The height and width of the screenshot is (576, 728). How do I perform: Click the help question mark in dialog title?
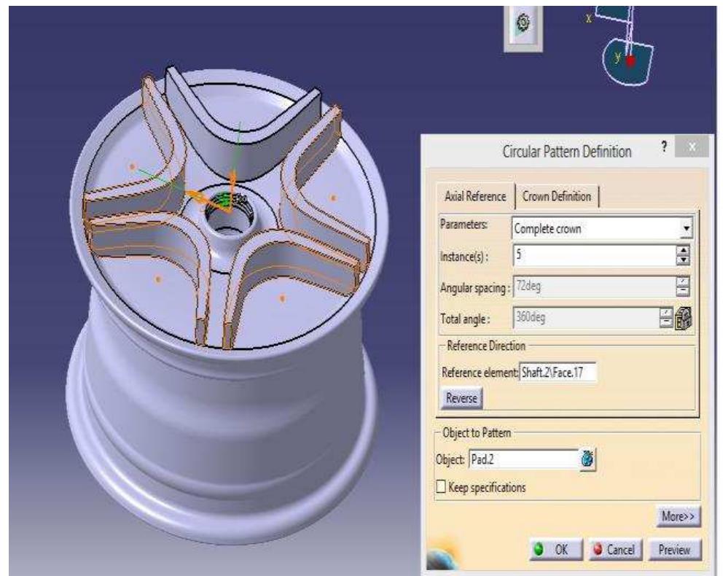click(664, 150)
